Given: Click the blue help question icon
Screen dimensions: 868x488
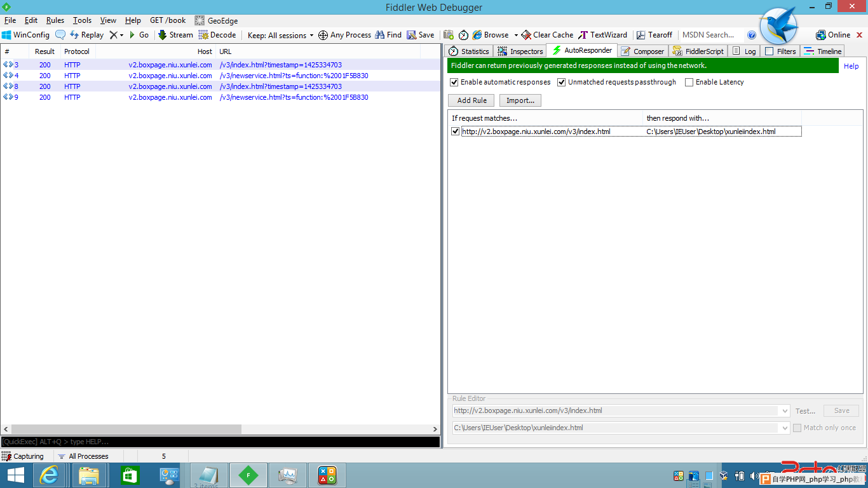Looking at the screenshot, I should tap(752, 35).
